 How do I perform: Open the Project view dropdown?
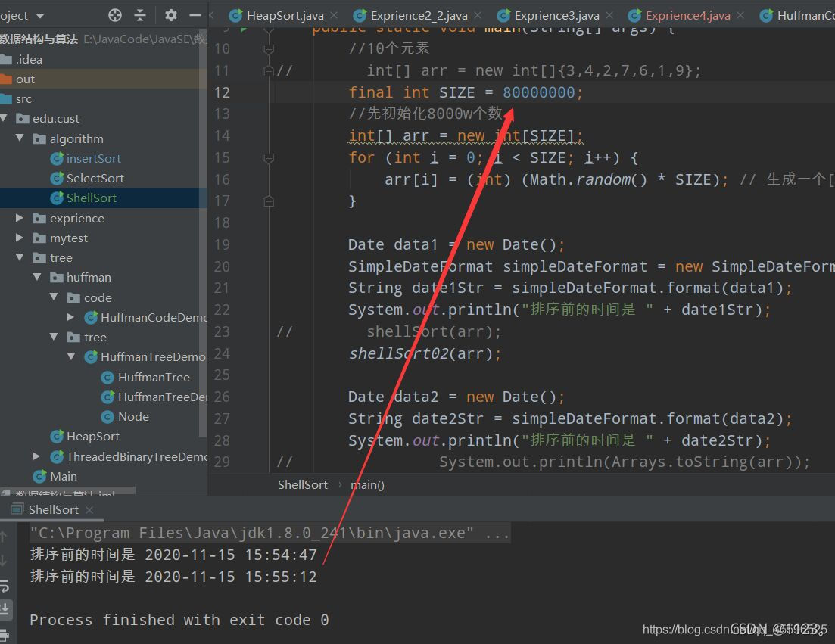pyautogui.click(x=39, y=16)
